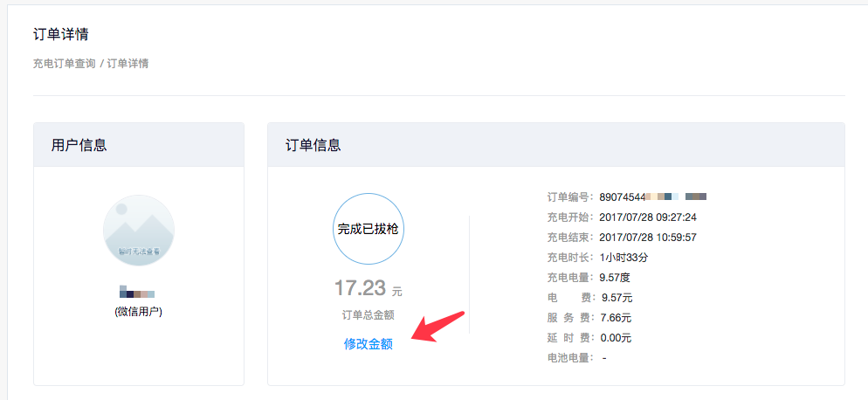Click the 充电结束 time 10:59:57
The image size is (868, 400).
pos(648,237)
